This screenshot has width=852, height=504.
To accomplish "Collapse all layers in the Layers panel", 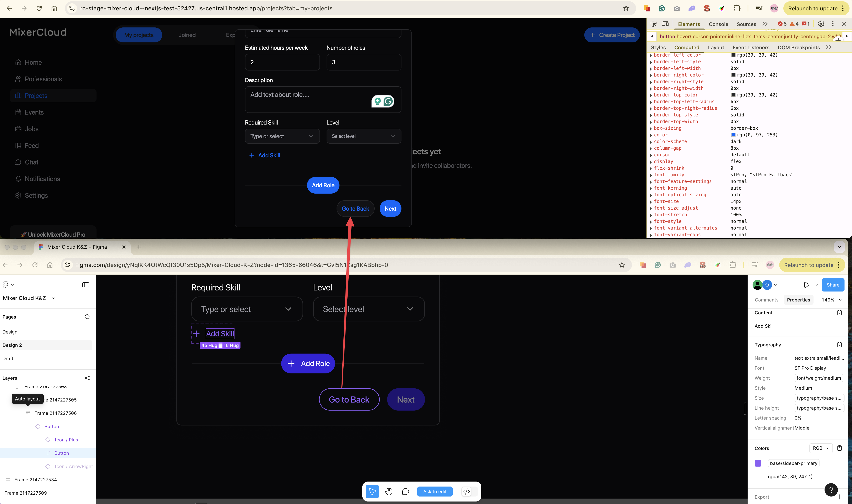I will pos(87,378).
